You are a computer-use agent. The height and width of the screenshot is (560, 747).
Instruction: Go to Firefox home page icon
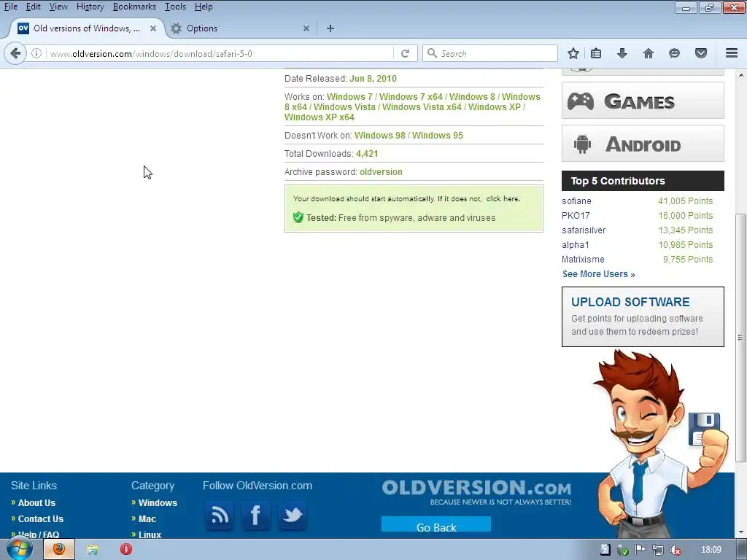[648, 53]
